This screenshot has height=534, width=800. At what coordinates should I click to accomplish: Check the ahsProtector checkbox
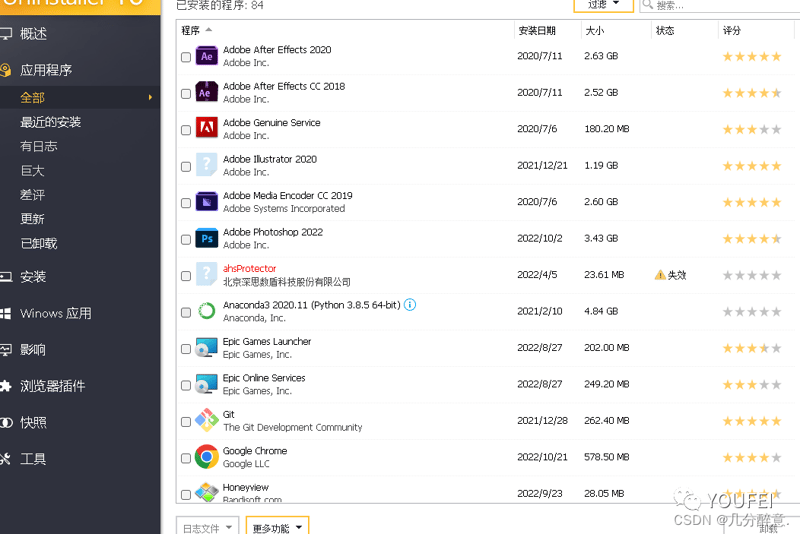186,276
